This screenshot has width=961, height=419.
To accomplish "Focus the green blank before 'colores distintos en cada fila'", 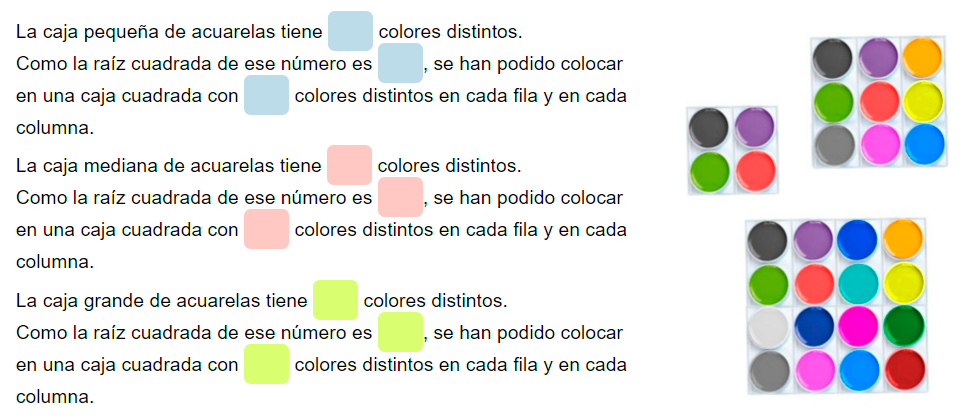I will coord(266,364).
